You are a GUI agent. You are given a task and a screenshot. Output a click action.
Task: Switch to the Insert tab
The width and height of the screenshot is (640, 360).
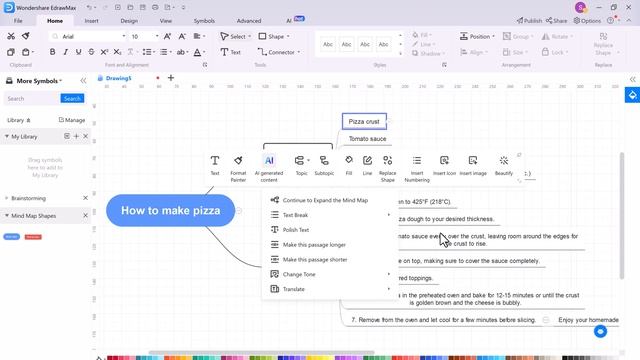tap(91, 20)
